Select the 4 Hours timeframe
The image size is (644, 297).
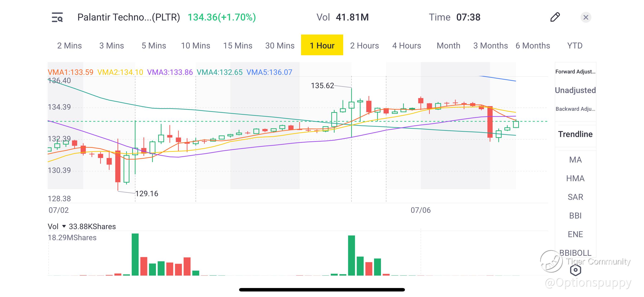(x=407, y=46)
